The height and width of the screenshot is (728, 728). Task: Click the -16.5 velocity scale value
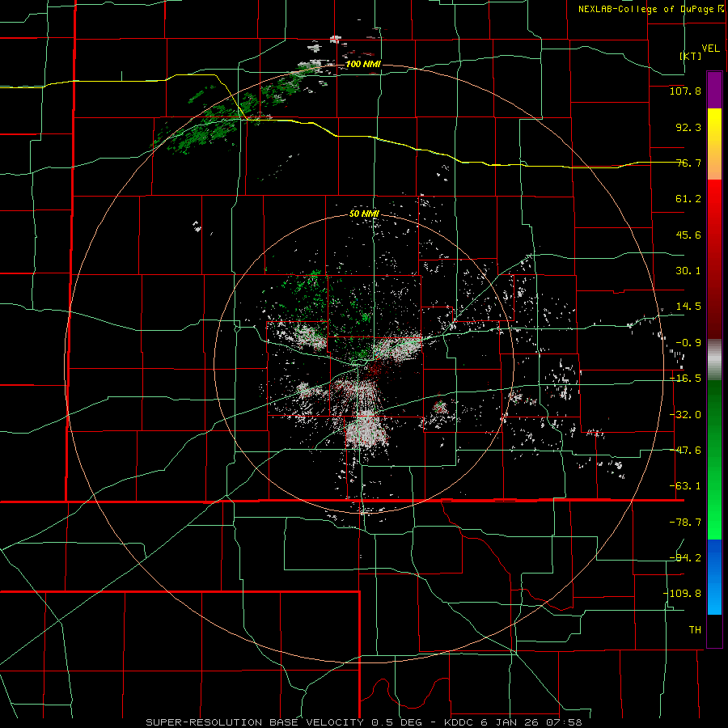coord(685,379)
